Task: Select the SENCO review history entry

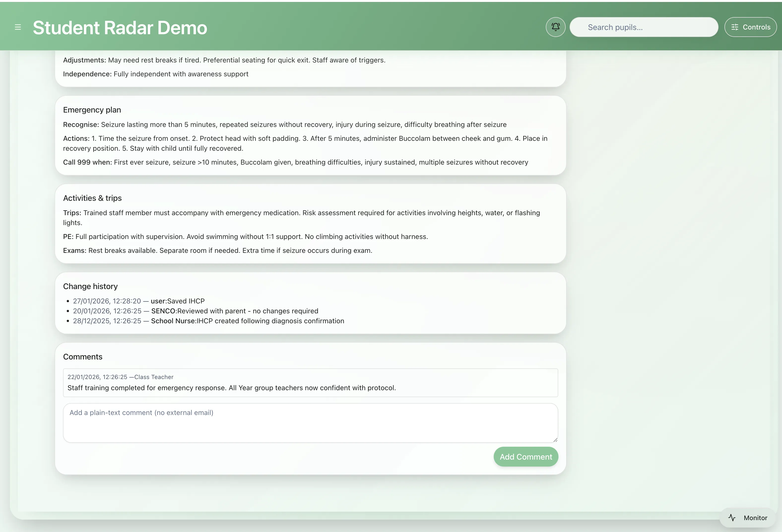Action: (x=195, y=311)
